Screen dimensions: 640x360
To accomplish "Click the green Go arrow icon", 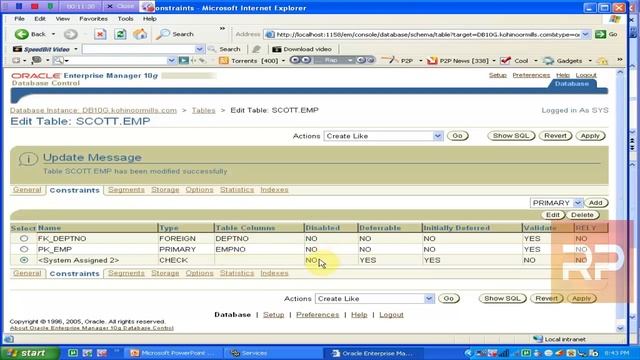I will pyautogui.click(x=600, y=34).
